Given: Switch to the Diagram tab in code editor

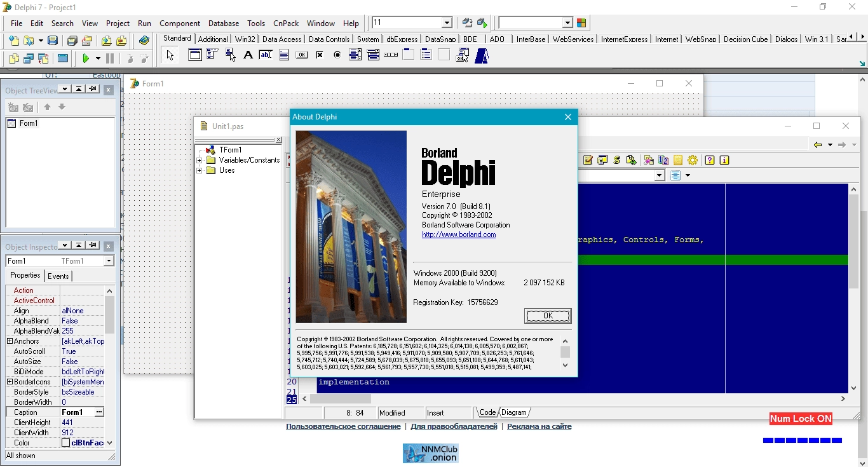Looking at the screenshot, I should (514, 412).
